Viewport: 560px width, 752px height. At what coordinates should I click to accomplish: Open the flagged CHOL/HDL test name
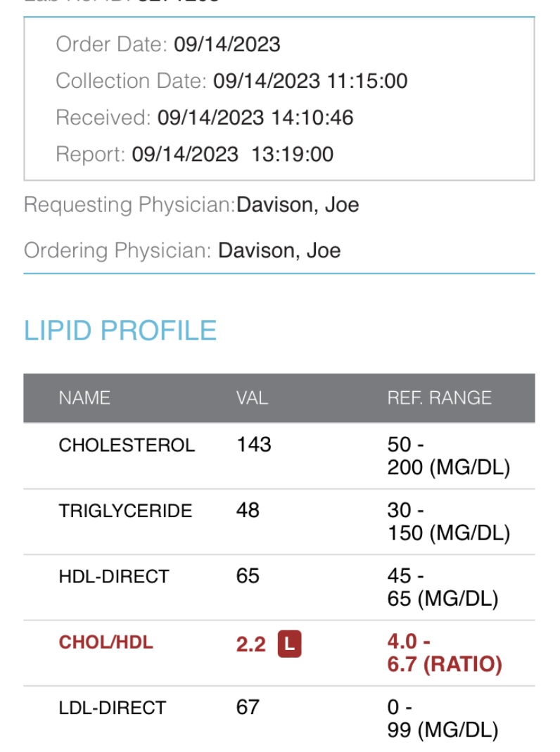[106, 642]
